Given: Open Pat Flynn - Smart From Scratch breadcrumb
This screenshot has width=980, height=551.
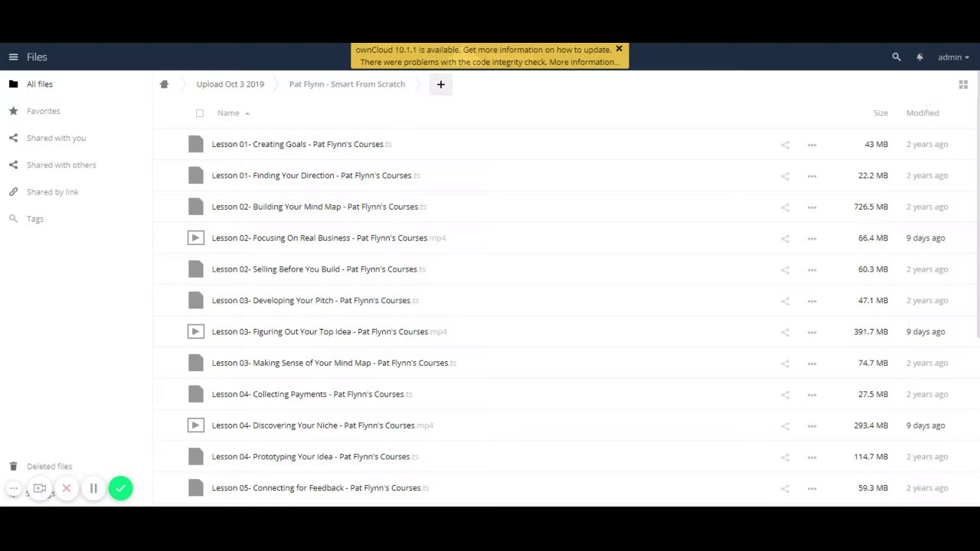Looking at the screenshot, I should pos(347,84).
